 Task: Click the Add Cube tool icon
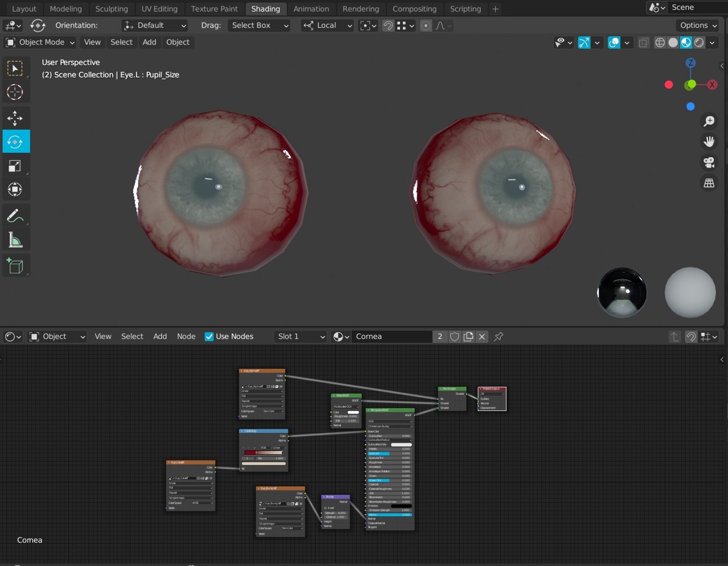tap(15, 266)
